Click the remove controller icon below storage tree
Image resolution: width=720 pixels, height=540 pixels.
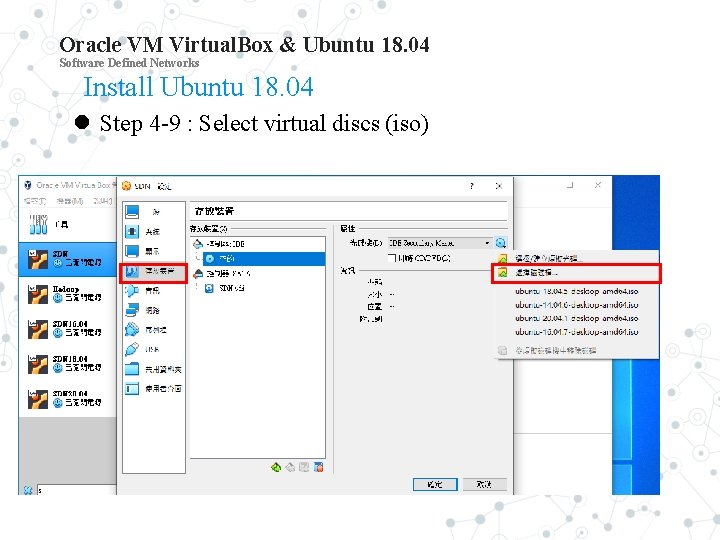pos(290,467)
